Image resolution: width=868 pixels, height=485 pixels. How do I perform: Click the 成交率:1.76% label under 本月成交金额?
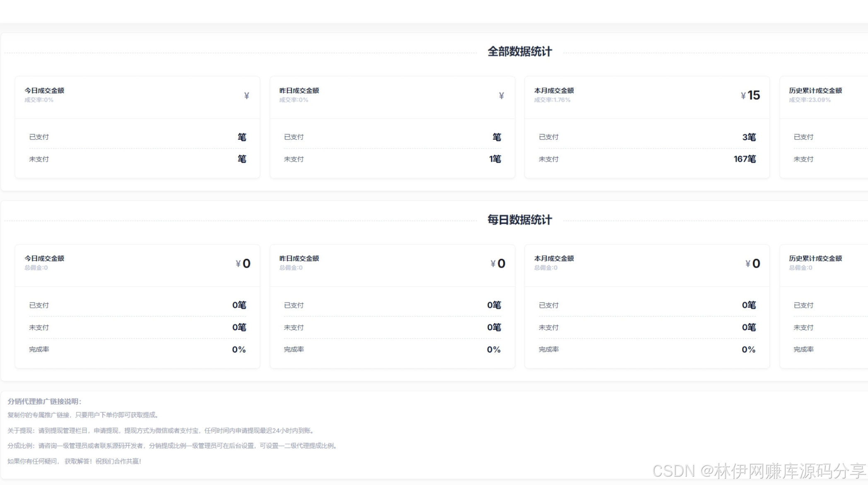click(552, 100)
